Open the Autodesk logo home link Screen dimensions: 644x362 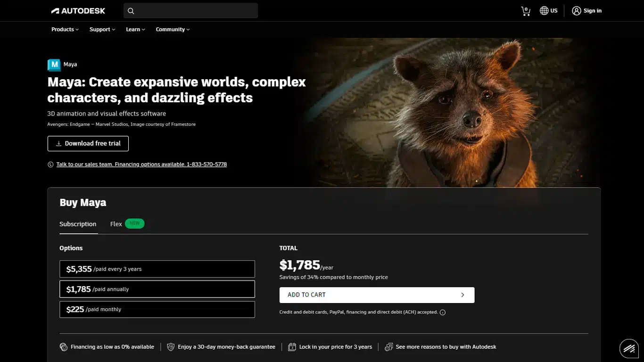[x=78, y=10]
